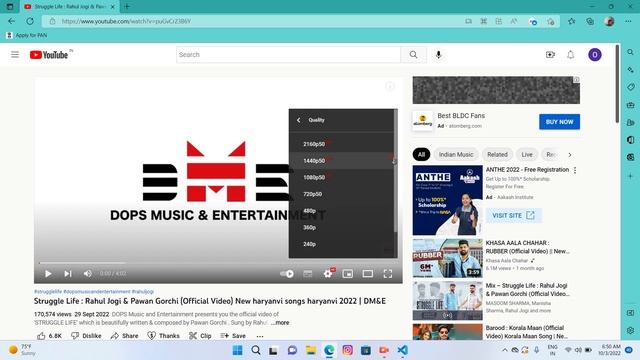The image size is (640, 360).
Task: Select 1440p50 quality
Action: pos(341,161)
